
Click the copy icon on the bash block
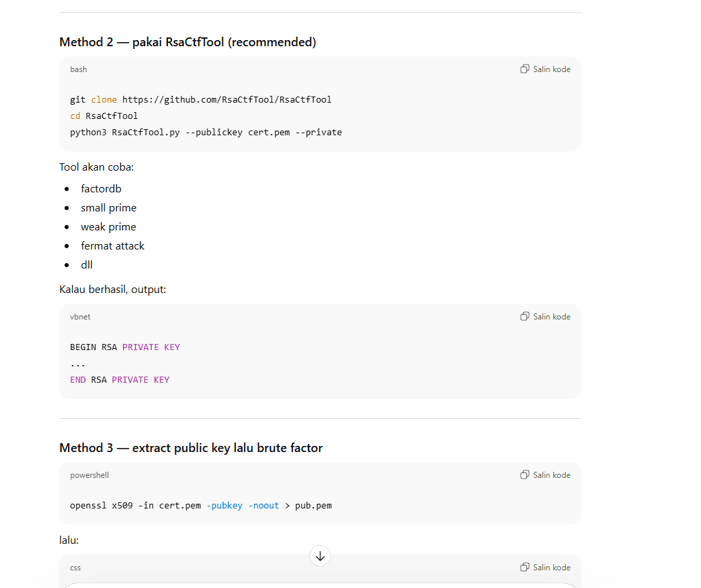pyautogui.click(x=525, y=69)
